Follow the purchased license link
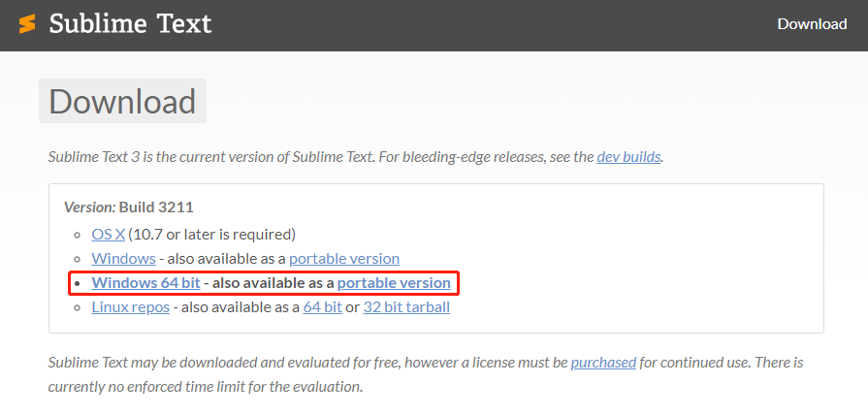The height and width of the screenshot is (415, 868). [603, 363]
